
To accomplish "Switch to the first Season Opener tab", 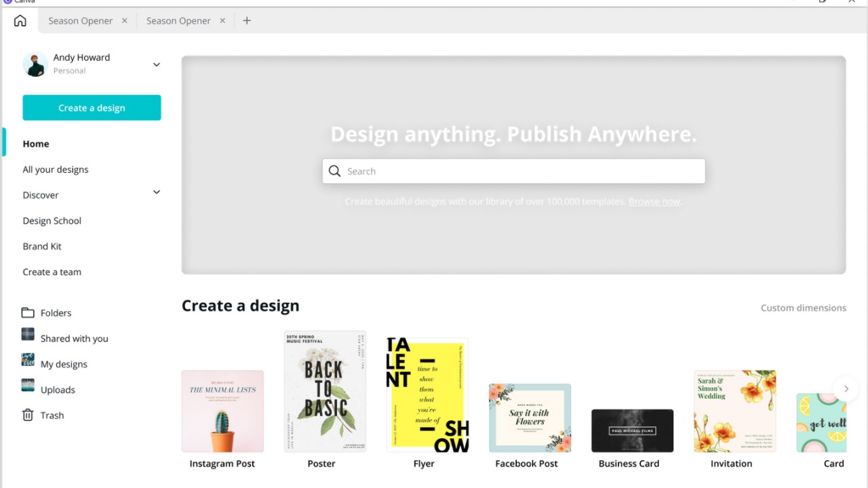I will pos(81,21).
